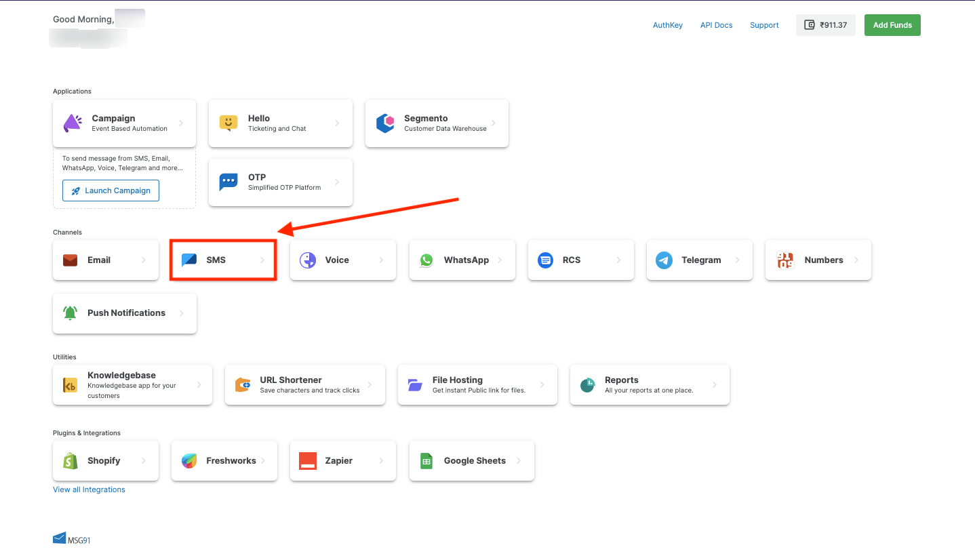Click the Freshworks logo icon

[189, 461]
